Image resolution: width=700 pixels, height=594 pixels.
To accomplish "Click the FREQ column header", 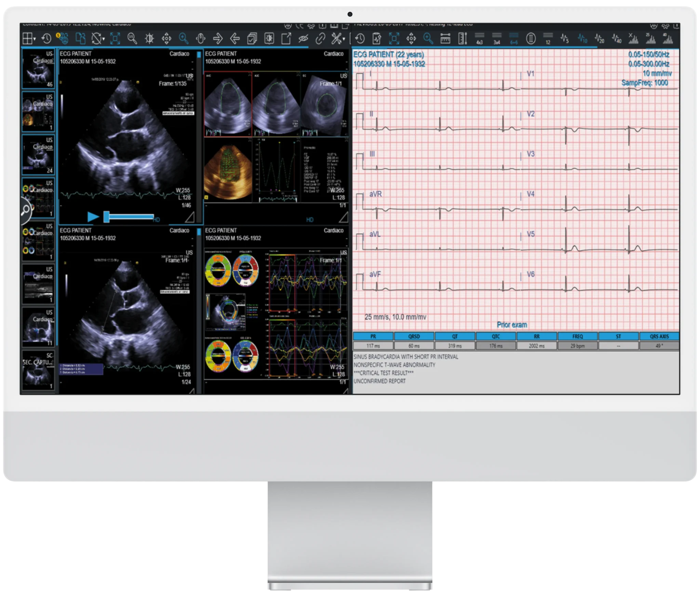I will (x=578, y=336).
